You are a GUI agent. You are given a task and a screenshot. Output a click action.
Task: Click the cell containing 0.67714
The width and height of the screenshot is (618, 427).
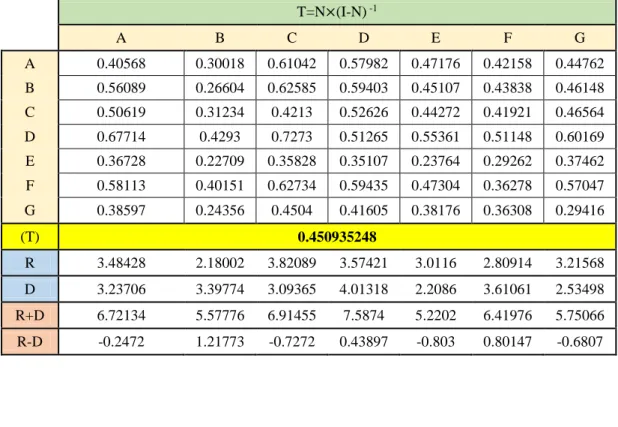(121, 137)
